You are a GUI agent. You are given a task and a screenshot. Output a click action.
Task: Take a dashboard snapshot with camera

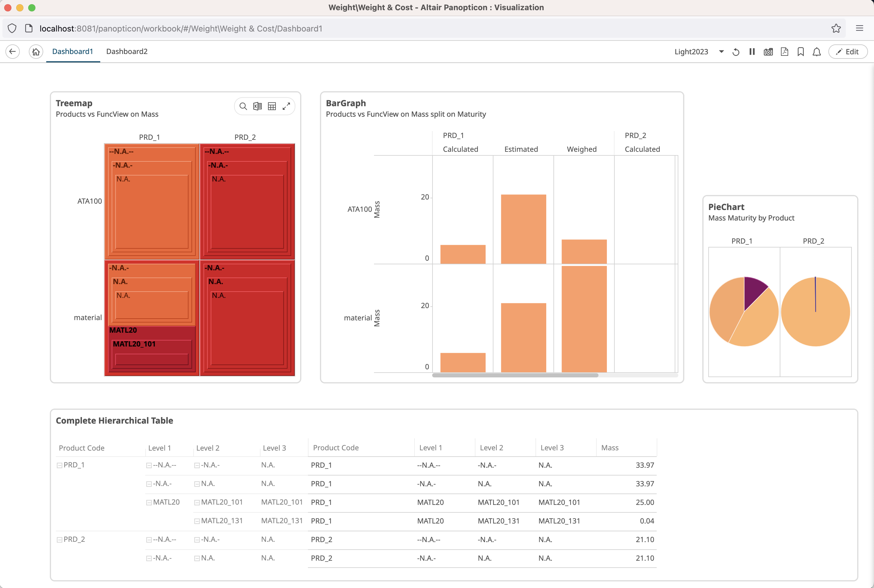point(768,52)
